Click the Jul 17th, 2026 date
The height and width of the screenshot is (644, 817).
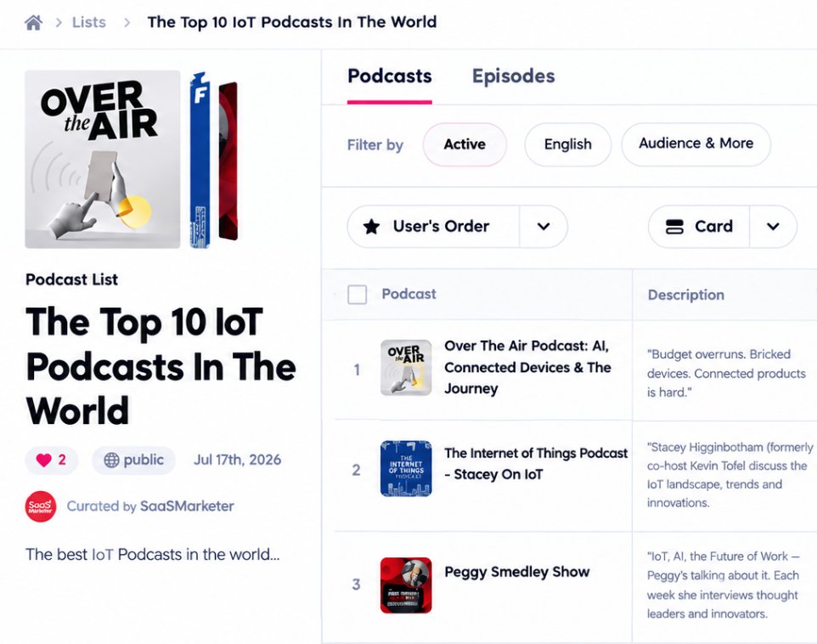point(237,460)
